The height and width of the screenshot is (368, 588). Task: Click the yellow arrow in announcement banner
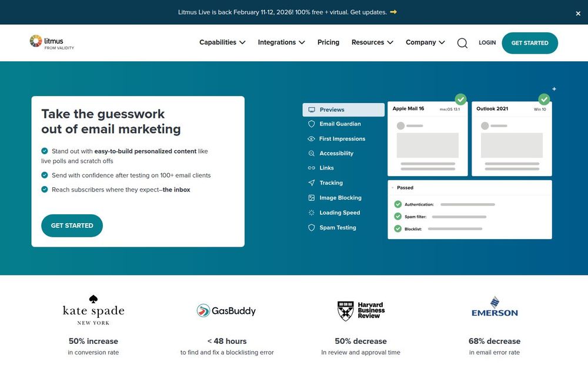point(393,12)
